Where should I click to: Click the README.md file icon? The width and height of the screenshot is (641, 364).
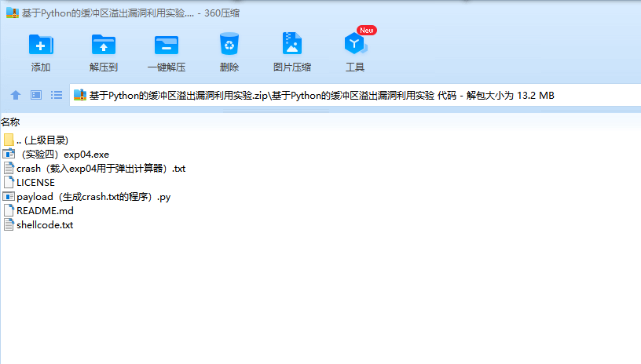pos(9,210)
